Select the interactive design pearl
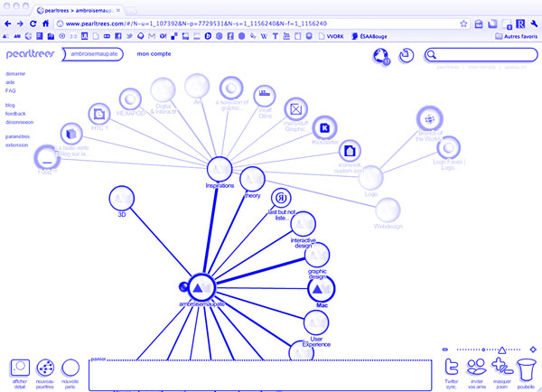The width and height of the screenshot is (542, 392). point(304,224)
